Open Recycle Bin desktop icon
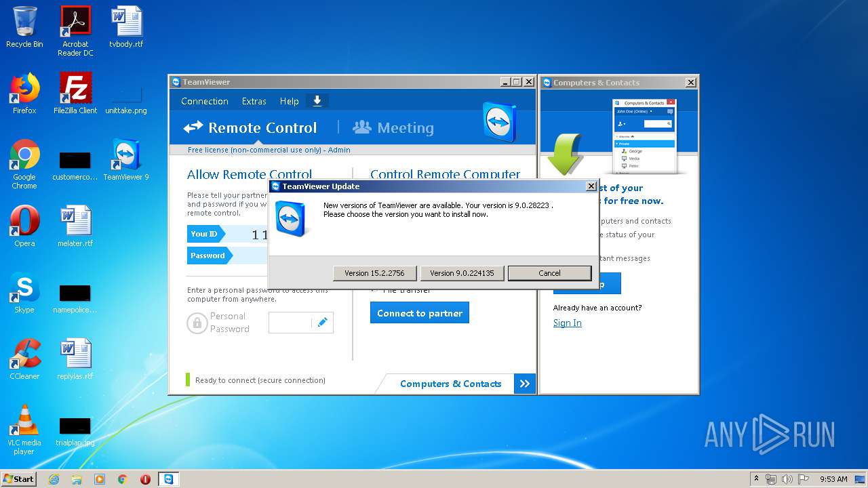The image size is (868, 488). click(24, 28)
